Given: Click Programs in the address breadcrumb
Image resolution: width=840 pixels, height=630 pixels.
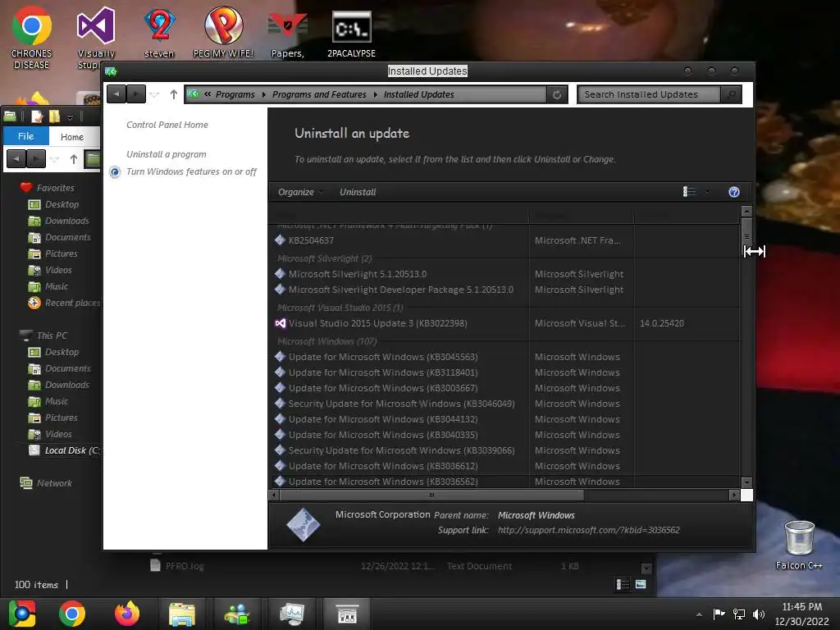Looking at the screenshot, I should (x=235, y=94).
